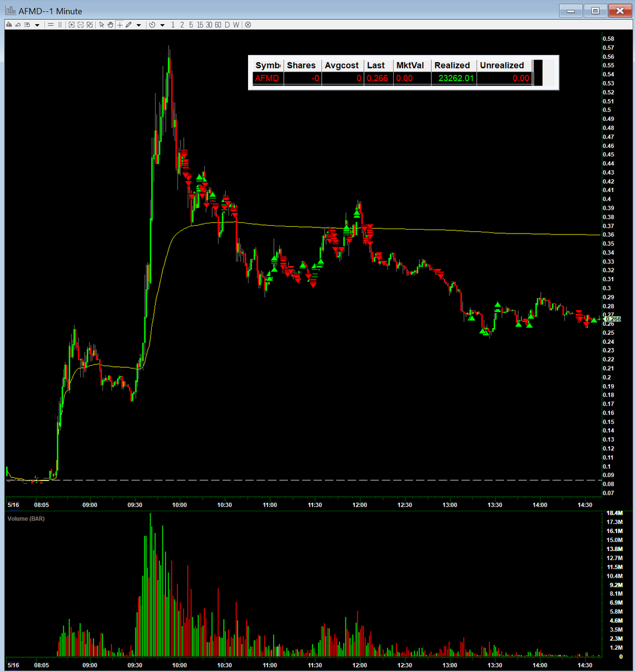The width and height of the screenshot is (635, 672).
Task: Switch to the 30 minute interval
Action: point(209,25)
